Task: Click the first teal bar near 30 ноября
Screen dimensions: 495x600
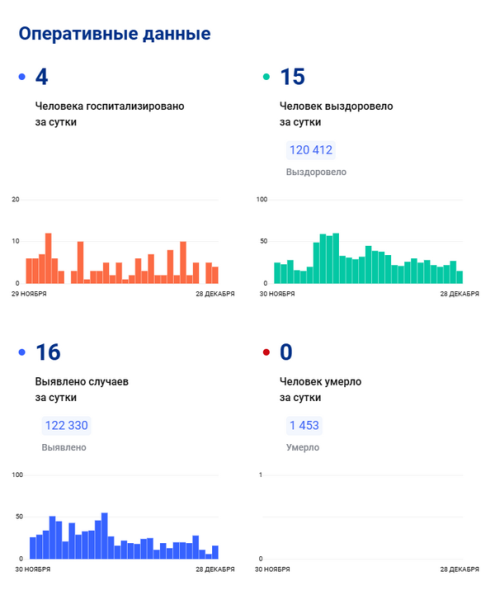Action: (x=277, y=273)
